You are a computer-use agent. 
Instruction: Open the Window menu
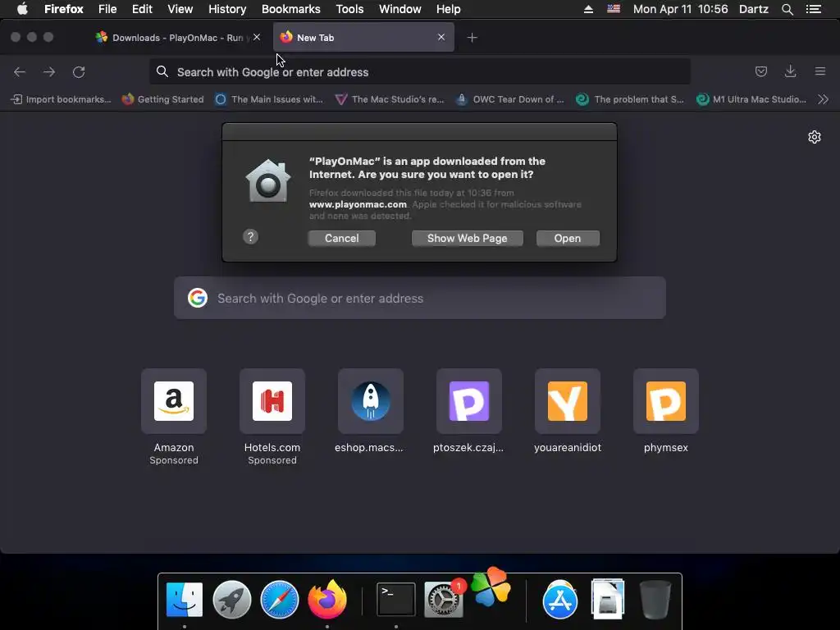400,9
